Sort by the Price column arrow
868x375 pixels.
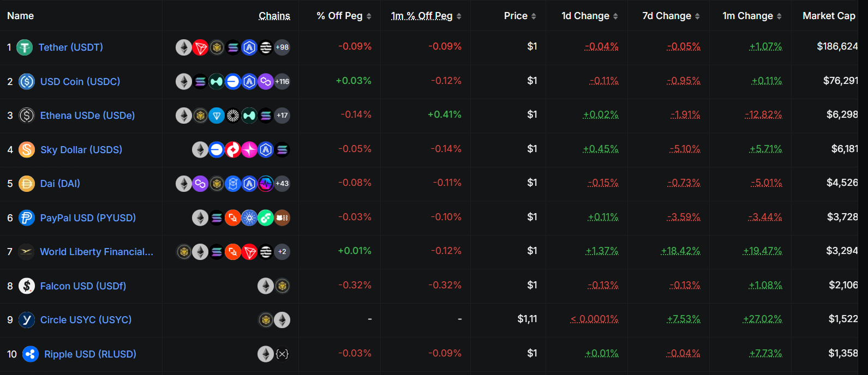point(534,16)
